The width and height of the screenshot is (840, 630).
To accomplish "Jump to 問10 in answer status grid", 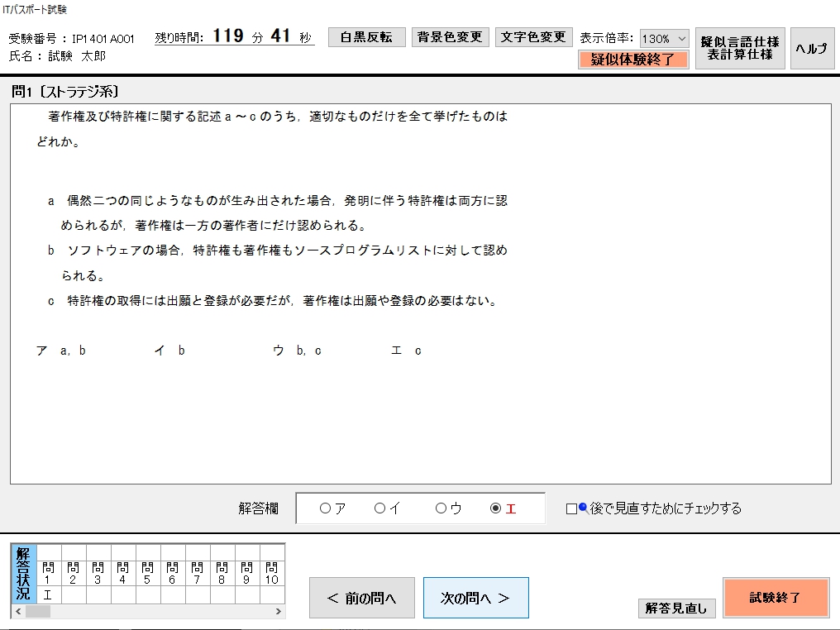I will tap(271, 574).
